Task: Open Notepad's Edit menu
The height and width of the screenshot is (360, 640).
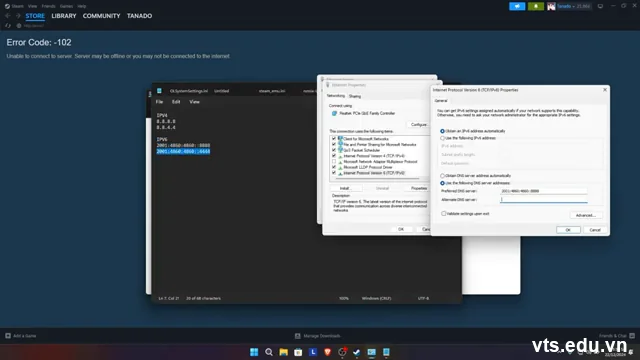Action: [x=176, y=102]
